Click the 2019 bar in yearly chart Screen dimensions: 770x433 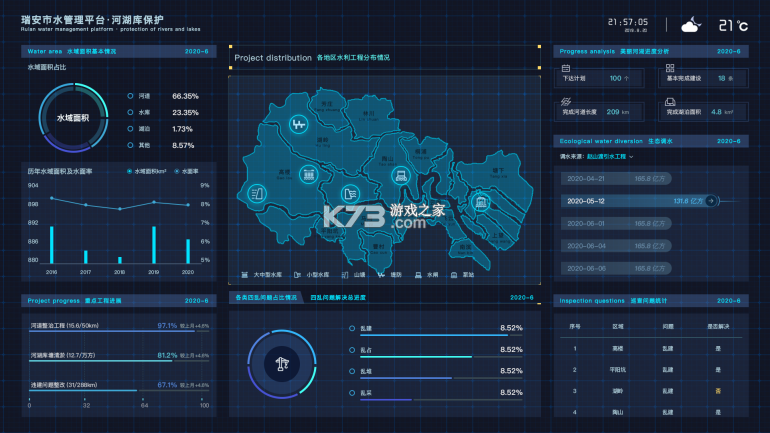click(154, 244)
